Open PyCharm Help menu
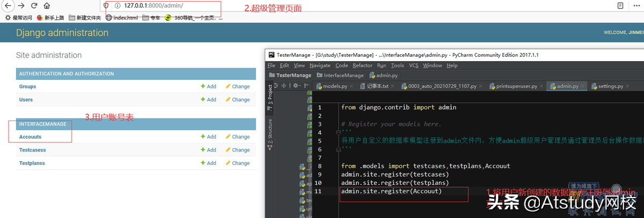 [x=452, y=65]
